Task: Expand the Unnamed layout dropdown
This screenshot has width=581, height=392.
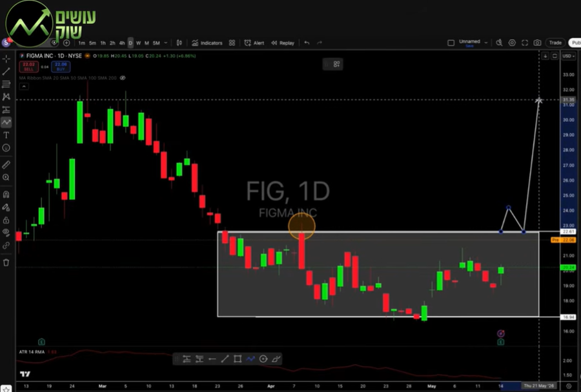Action: pyautogui.click(x=485, y=43)
